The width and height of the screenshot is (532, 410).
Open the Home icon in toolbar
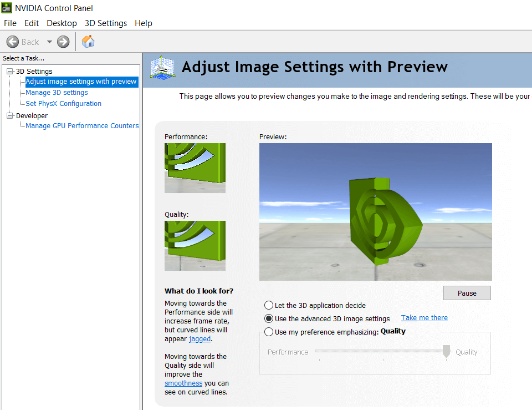(88, 42)
